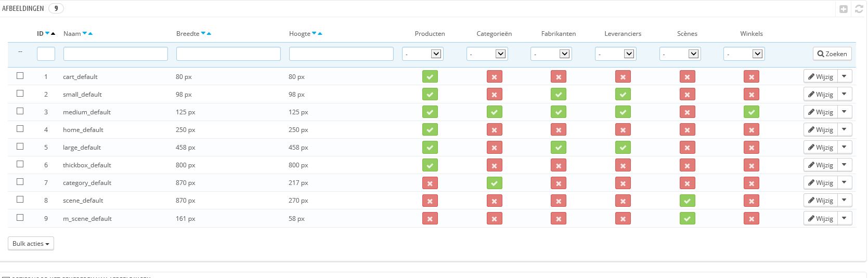Viewport: 868px width, 278px height.
Task: Disable Fabrikanten for large_default row
Action: (x=558, y=148)
